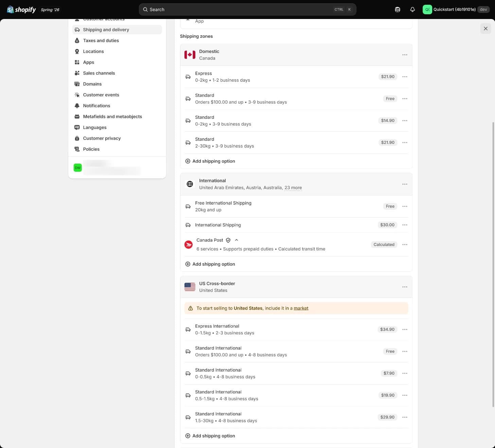Select Sales channels in sidebar

pos(117,73)
